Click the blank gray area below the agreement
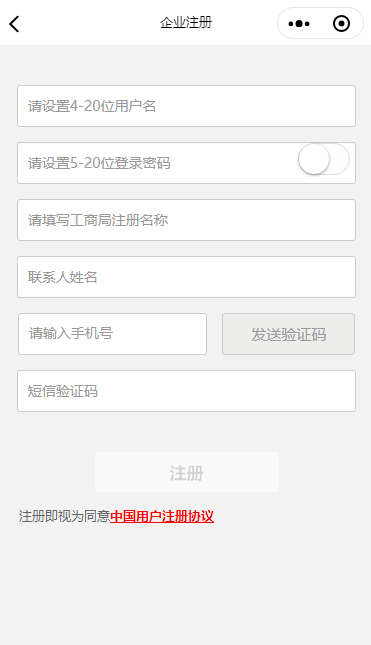Screen dimensions: 371x645 pos(186,584)
